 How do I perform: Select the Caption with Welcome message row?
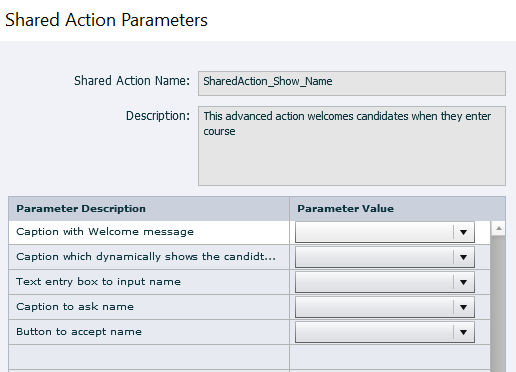pyautogui.click(x=149, y=232)
